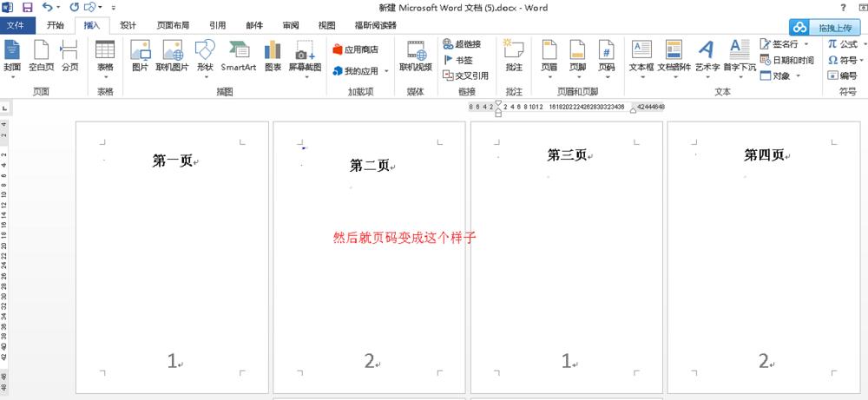The height and width of the screenshot is (400, 868).
Task: Click page number 1 under 第三页
Action: tap(566, 361)
